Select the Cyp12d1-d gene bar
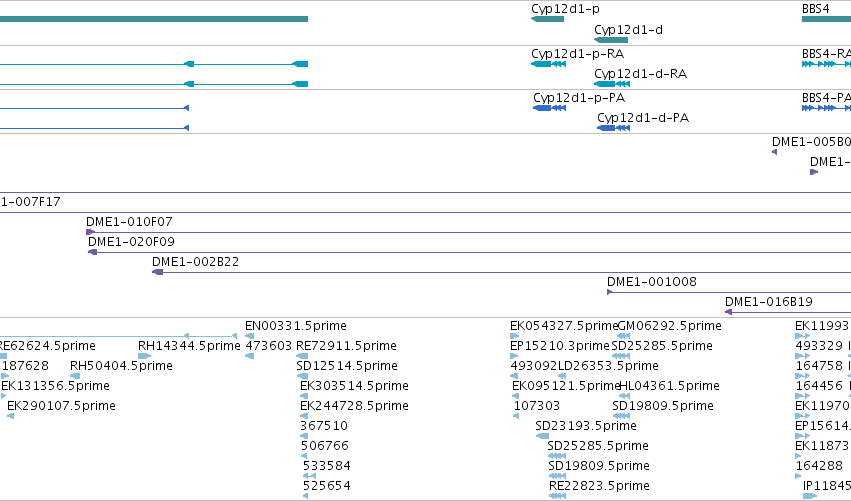The height and width of the screenshot is (501, 851). pyautogui.click(x=611, y=40)
